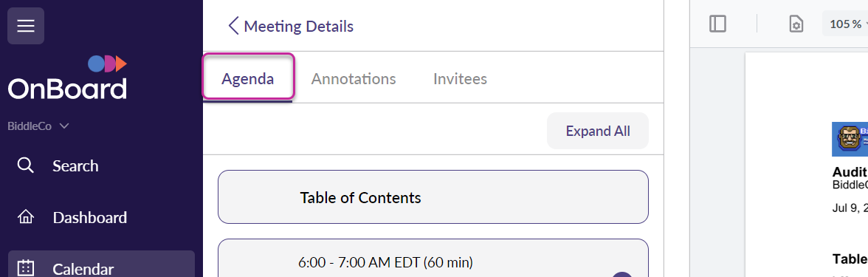Screen dimensions: 868x277
Task: Switch to the Annotations tab
Action: [x=353, y=78]
